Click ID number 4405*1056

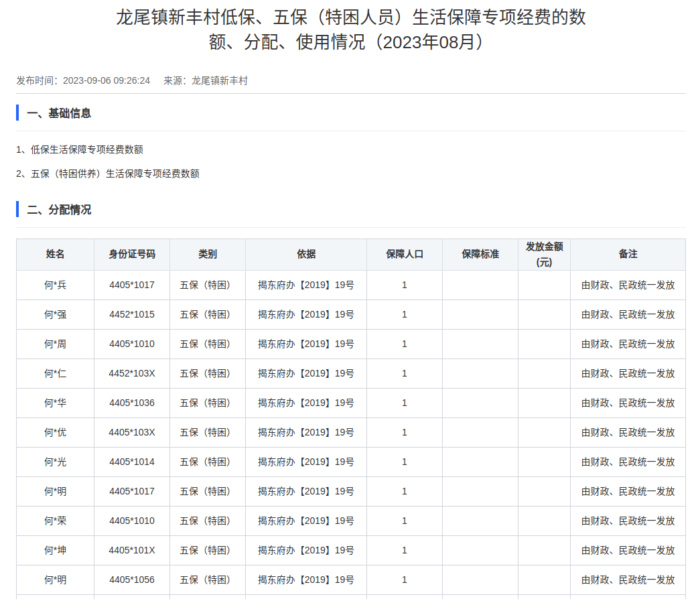[132, 580]
